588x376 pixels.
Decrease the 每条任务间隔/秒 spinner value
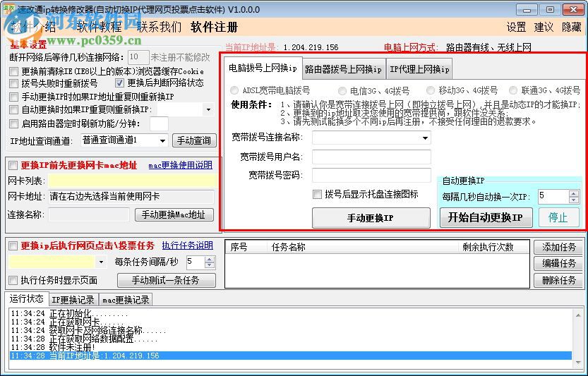pos(210,265)
